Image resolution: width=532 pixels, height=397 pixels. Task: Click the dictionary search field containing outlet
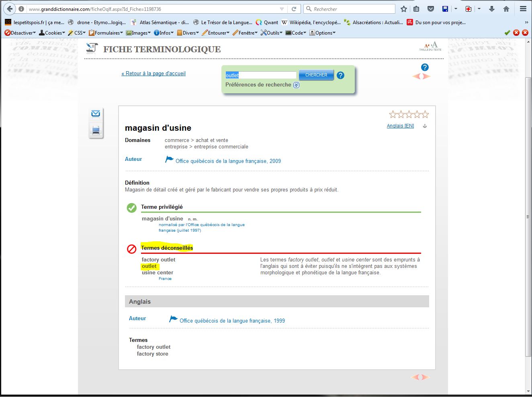[260, 75]
